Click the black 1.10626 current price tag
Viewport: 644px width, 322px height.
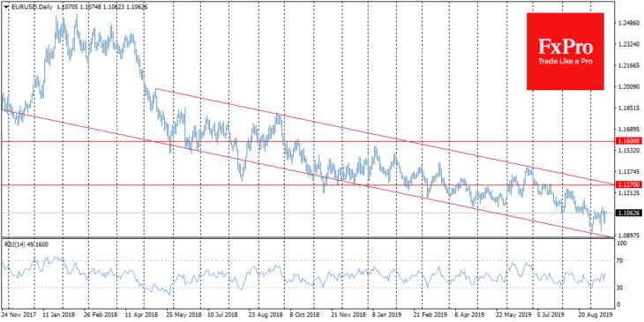pos(628,213)
